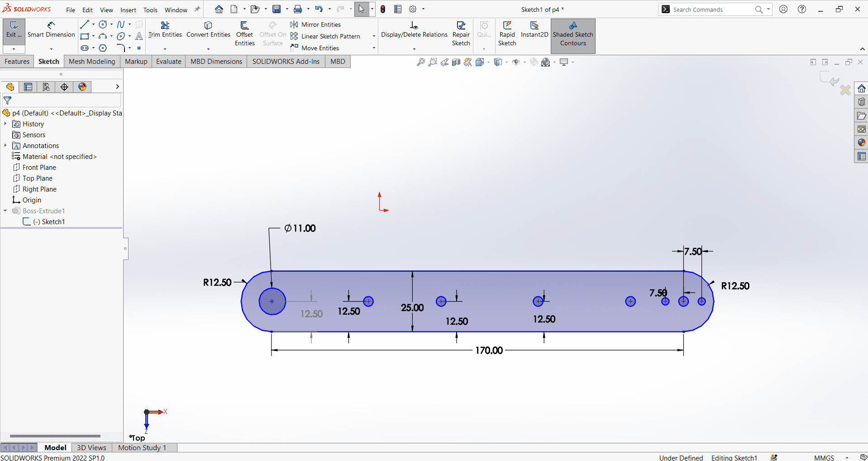Select the Sketch Fillet tool
868x461 pixels.
coord(121,48)
